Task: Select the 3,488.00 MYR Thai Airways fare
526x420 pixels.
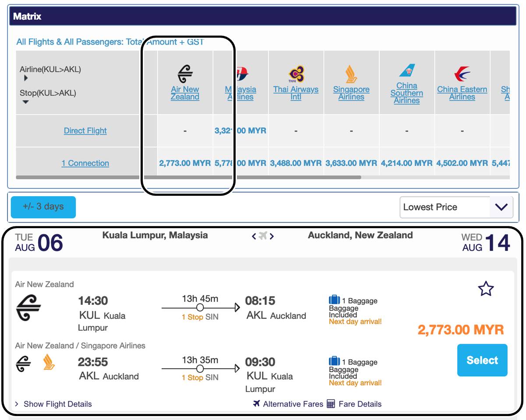Action: [296, 163]
